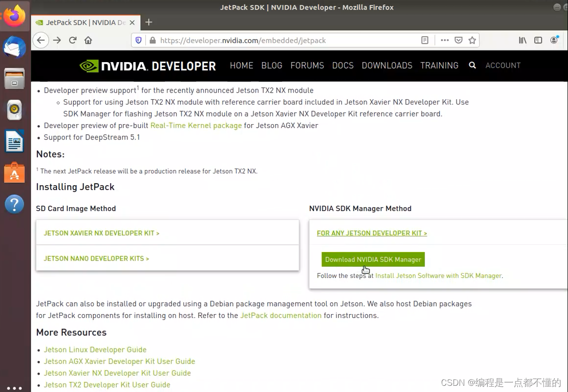
Task: Open Ubuntu Software store dock icon
Action: [x=15, y=173]
